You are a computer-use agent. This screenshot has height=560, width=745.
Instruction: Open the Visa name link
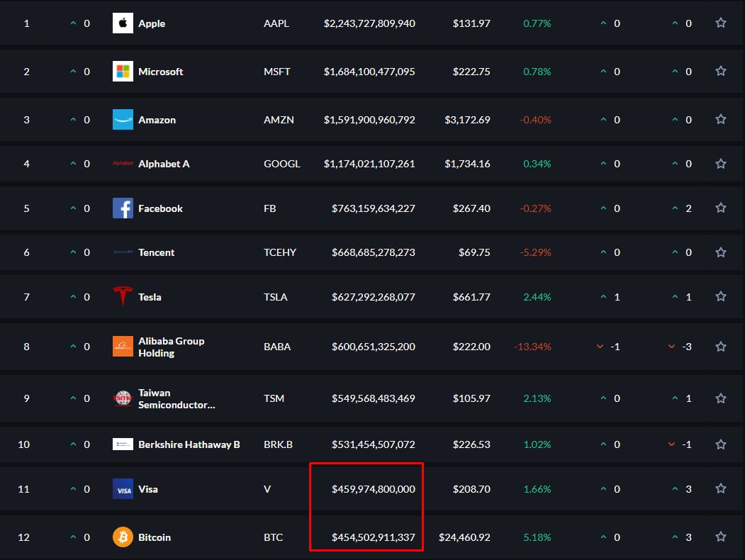(x=147, y=489)
